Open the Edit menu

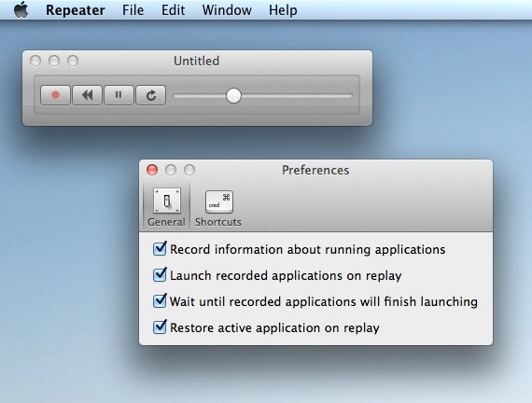click(173, 10)
